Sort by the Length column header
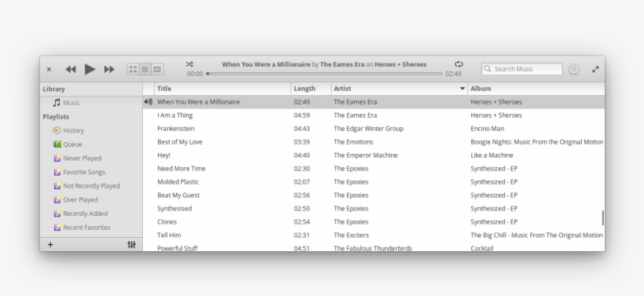644x296 pixels. pyautogui.click(x=311, y=89)
